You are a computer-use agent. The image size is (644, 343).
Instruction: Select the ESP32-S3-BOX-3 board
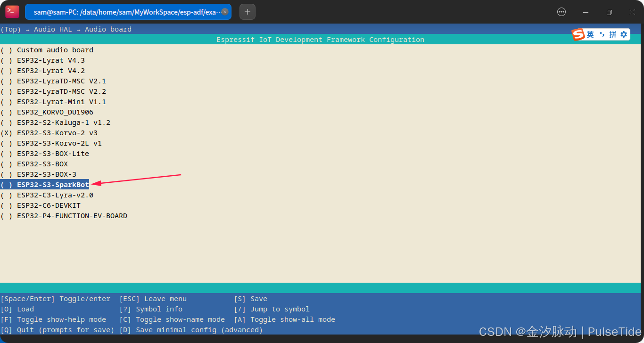pos(38,174)
